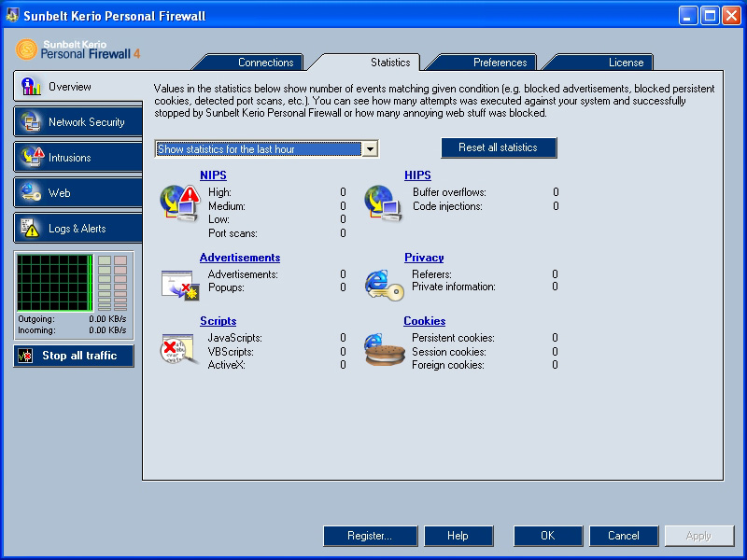747x560 pixels.
Task: Click the Network Security computers icon
Action: click(31, 122)
